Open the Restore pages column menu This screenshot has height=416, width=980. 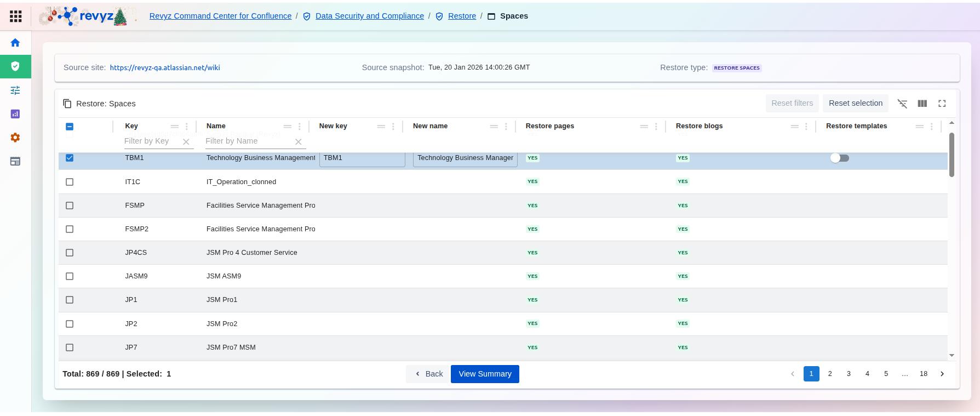coord(656,127)
